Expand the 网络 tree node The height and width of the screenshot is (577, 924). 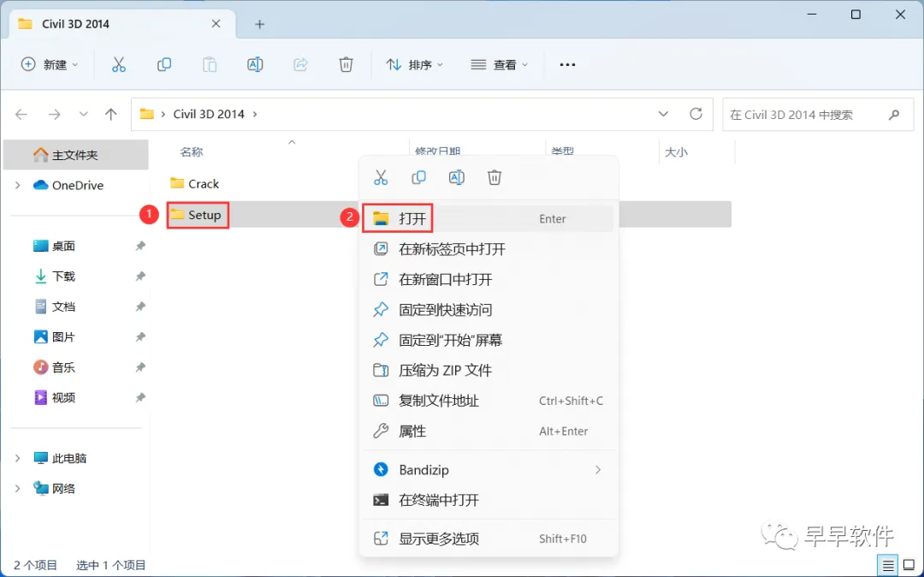coord(18,489)
